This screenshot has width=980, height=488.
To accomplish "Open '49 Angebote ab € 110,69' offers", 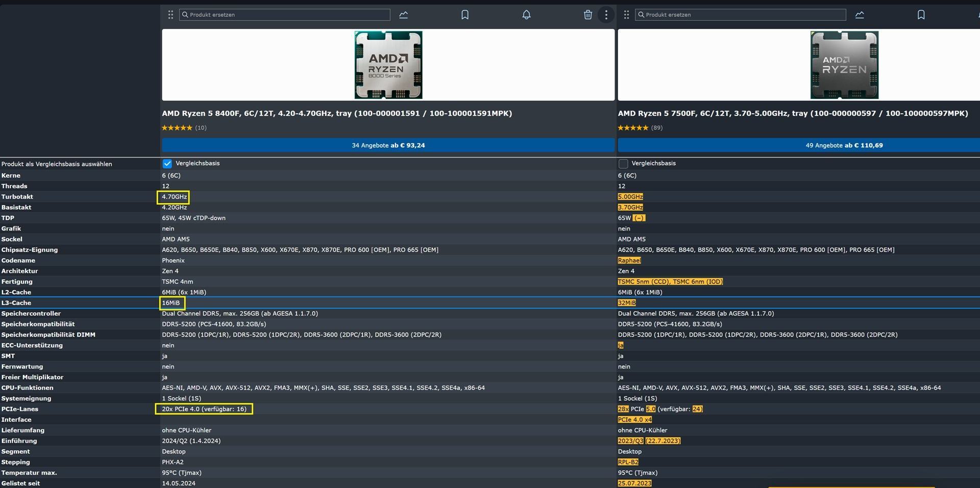I will click(x=844, y=145).
